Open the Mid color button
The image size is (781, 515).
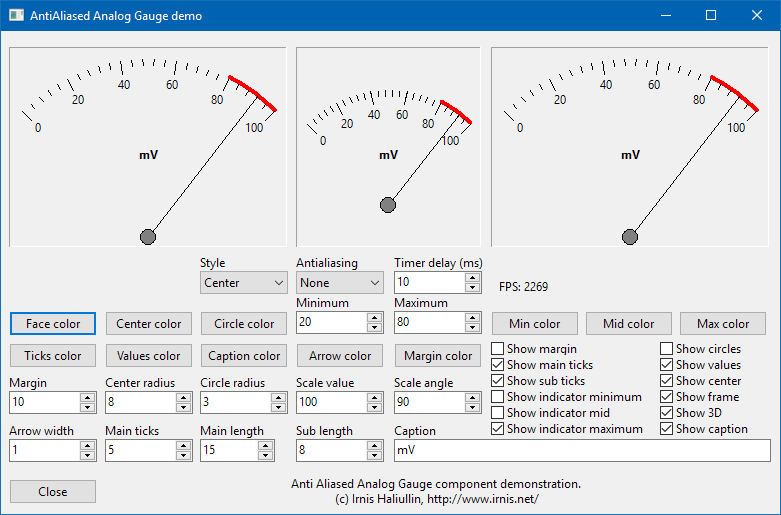coord(629,324)
